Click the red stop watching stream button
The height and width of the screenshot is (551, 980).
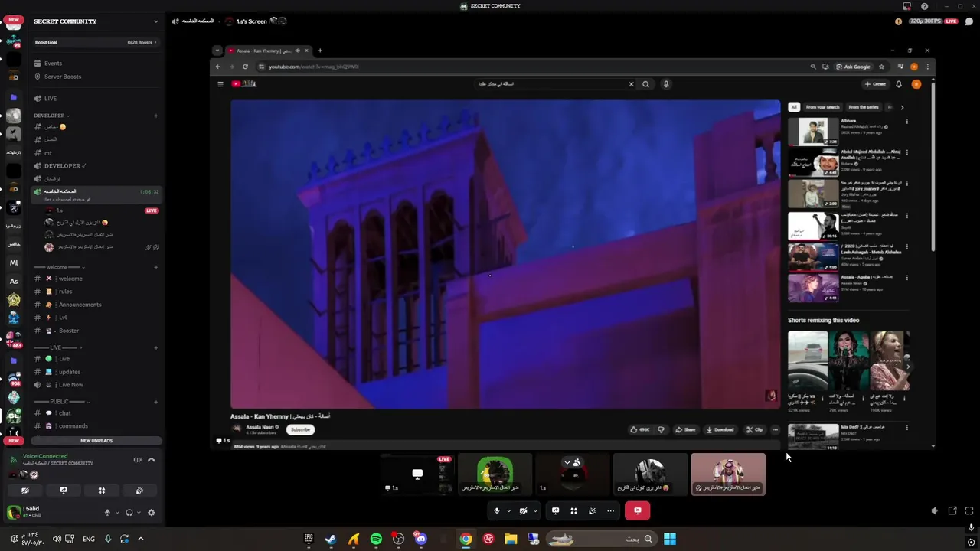coord(637,510)
